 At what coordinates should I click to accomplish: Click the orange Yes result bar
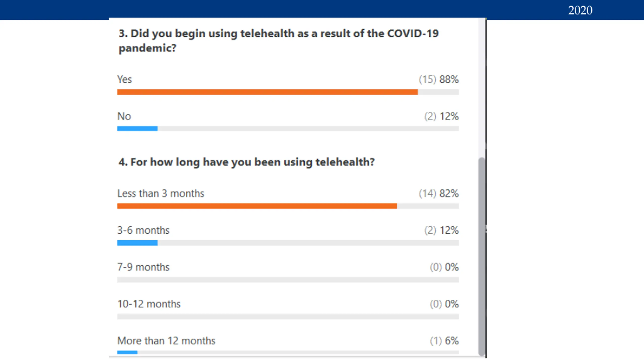click(267, 92)
